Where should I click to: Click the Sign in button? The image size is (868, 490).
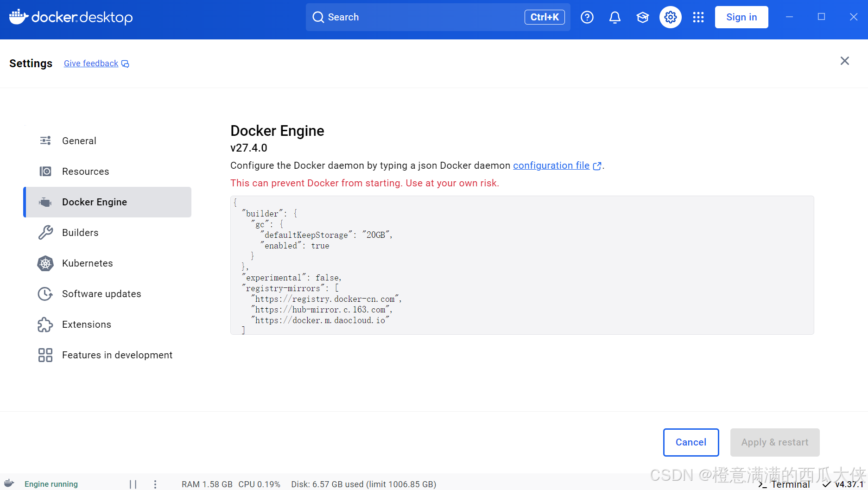tap(741, 17)
